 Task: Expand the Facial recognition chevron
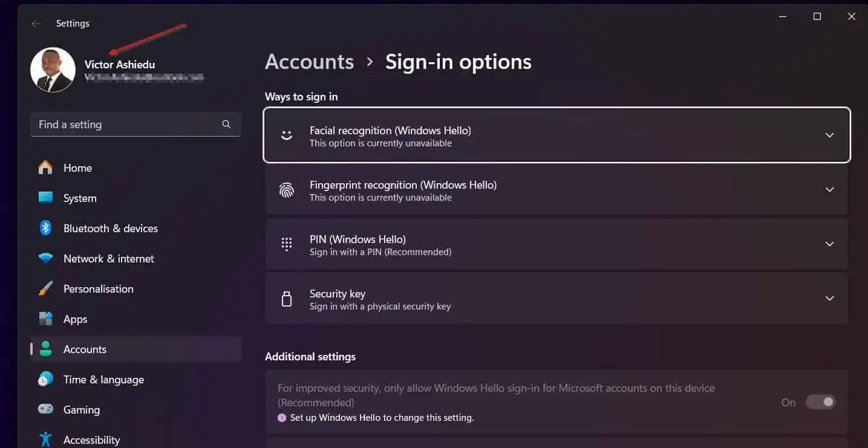(x=830, y=135)
